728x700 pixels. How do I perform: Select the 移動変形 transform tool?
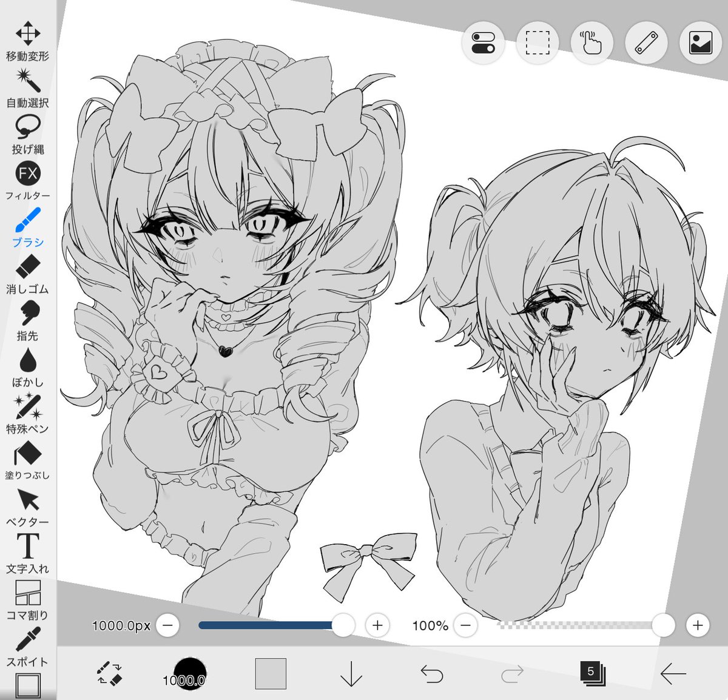coord(28,42)
